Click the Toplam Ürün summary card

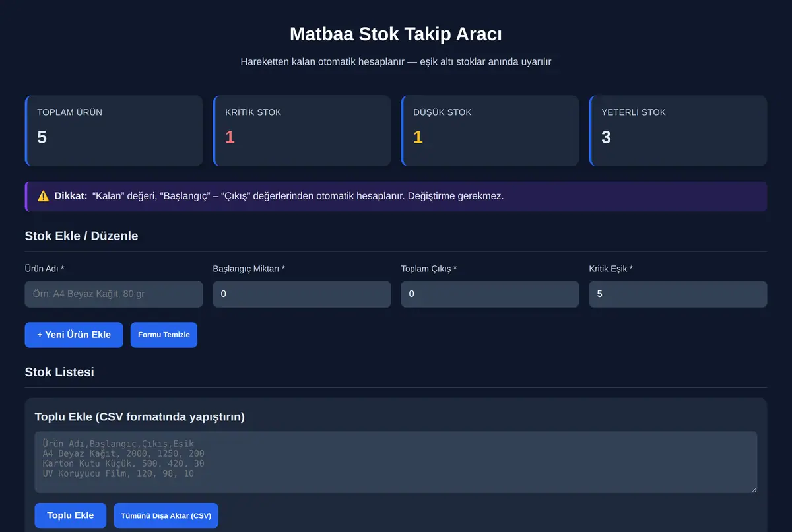pos(114,131)
